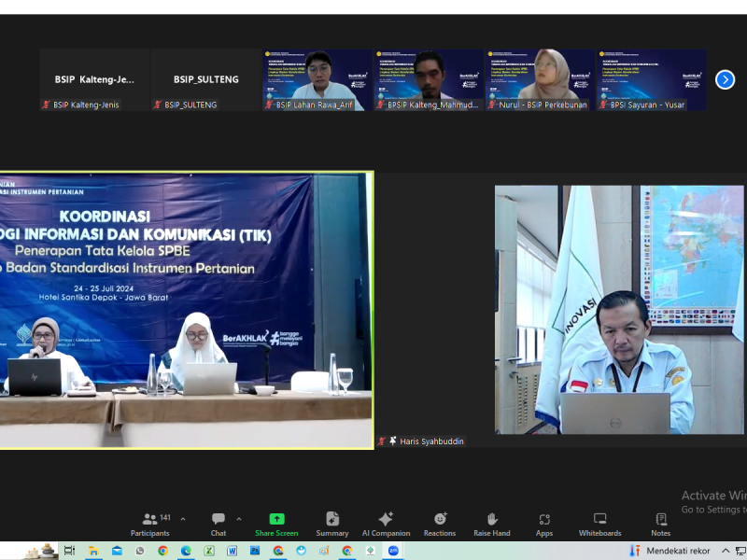747x560 pixels.
Task: Expand the Participants options caret
Action: 182,519
